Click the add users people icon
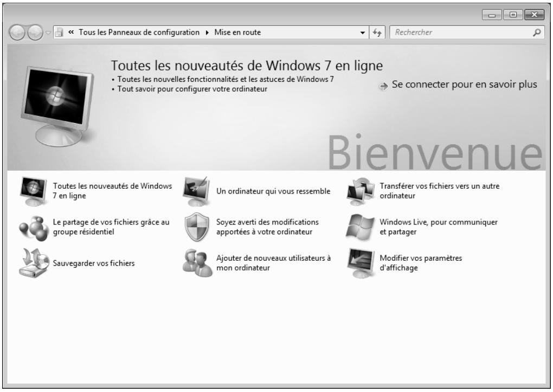 point(197,263)
